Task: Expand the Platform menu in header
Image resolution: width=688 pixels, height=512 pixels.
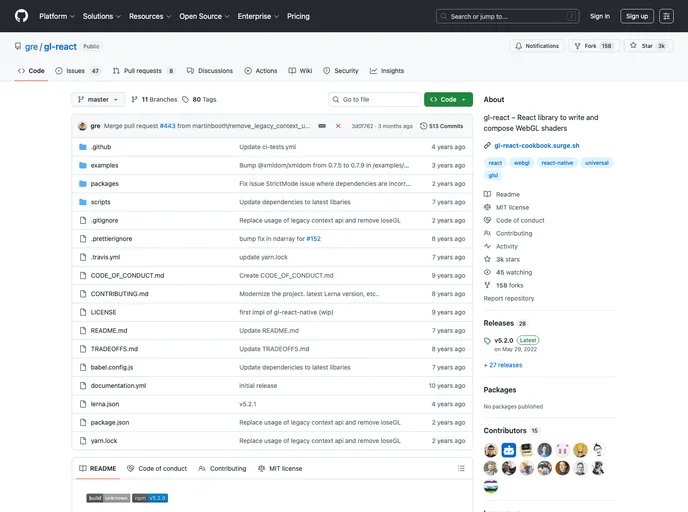Action: pos(56,16)
